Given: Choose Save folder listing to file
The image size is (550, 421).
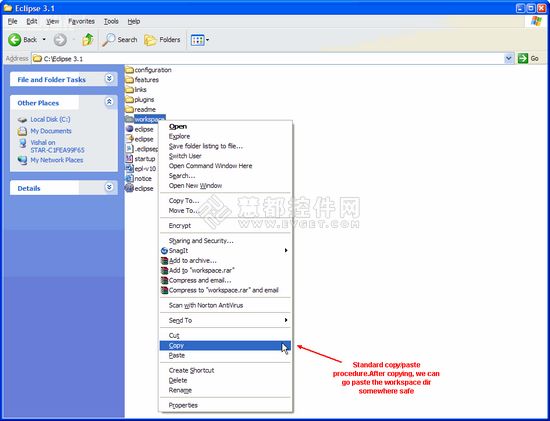Looking at the screenshot, I should pos(225,146).
